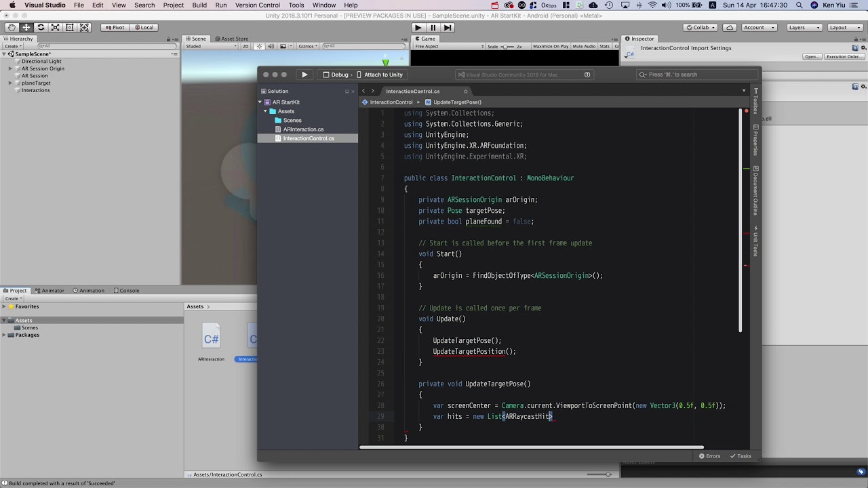Screen dimensions: 868x488
Task: Open Document Outline side pad
Action: pyautogui.click(x=755, y=190)
